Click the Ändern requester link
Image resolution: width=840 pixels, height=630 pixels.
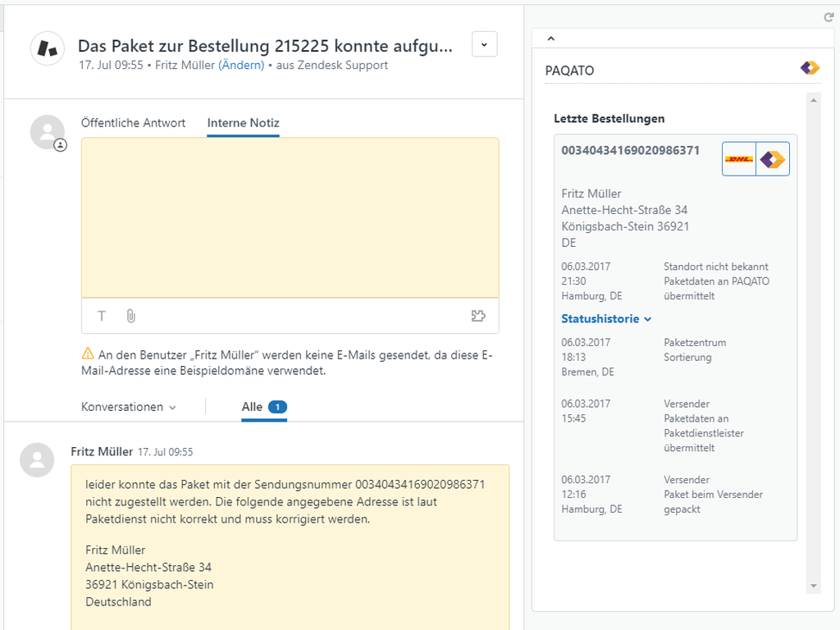(x=241, y=65)
